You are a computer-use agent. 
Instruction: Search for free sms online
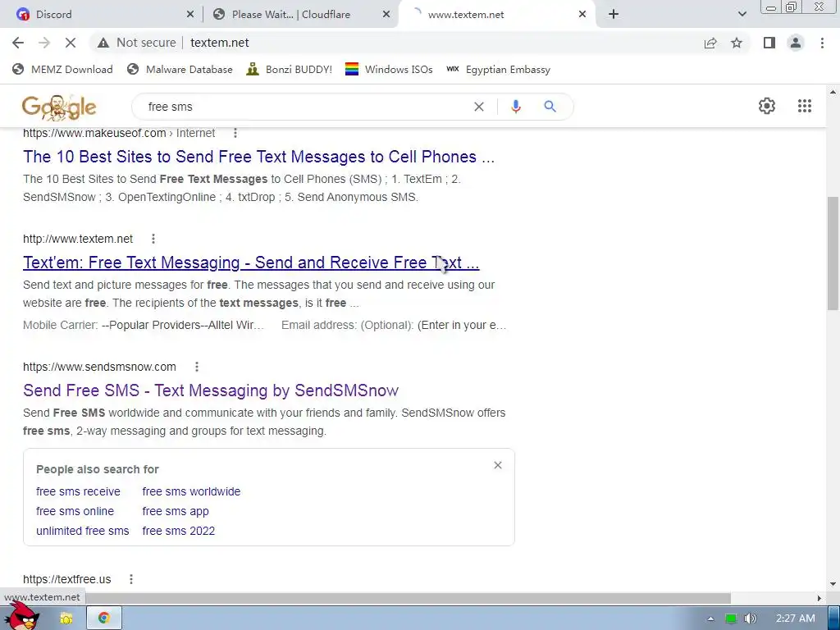pos(75,512)
